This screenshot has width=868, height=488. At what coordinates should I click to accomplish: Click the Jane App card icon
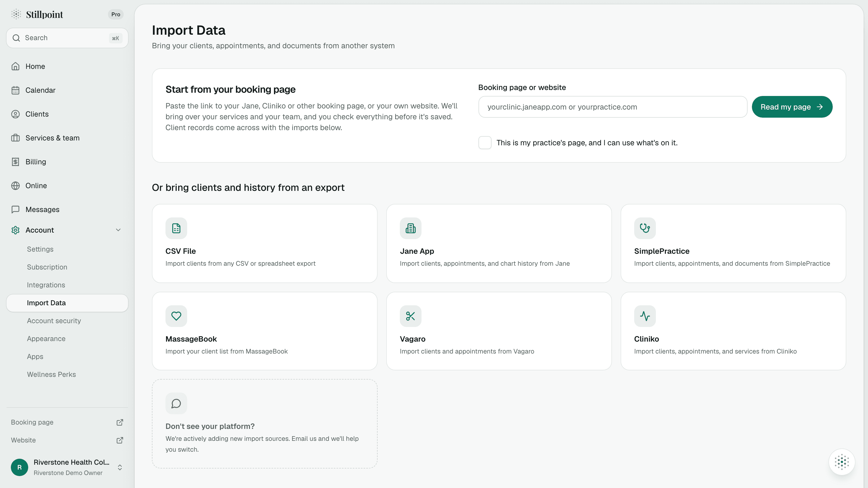click(410, 228)
